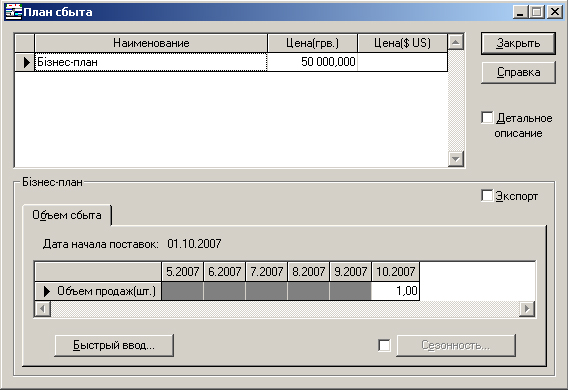Image resolution: width=568 pixels, height=390 pixels.
Task: Click the 6.2007 column header
Action: click(225, 272)
